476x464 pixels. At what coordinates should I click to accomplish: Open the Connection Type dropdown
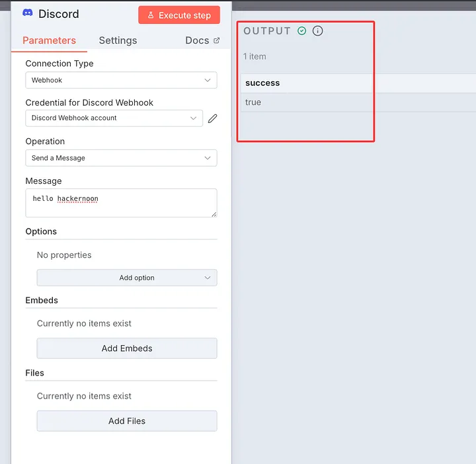pos(121,80)
